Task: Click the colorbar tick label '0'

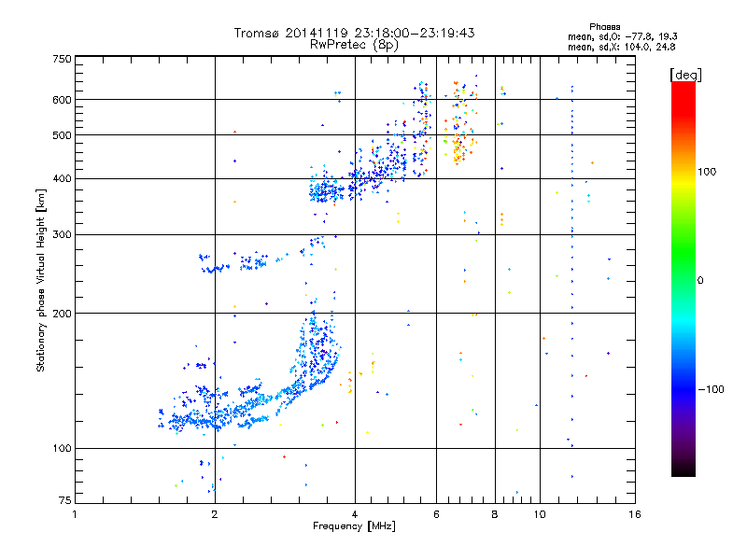Action: coord(700,281)
